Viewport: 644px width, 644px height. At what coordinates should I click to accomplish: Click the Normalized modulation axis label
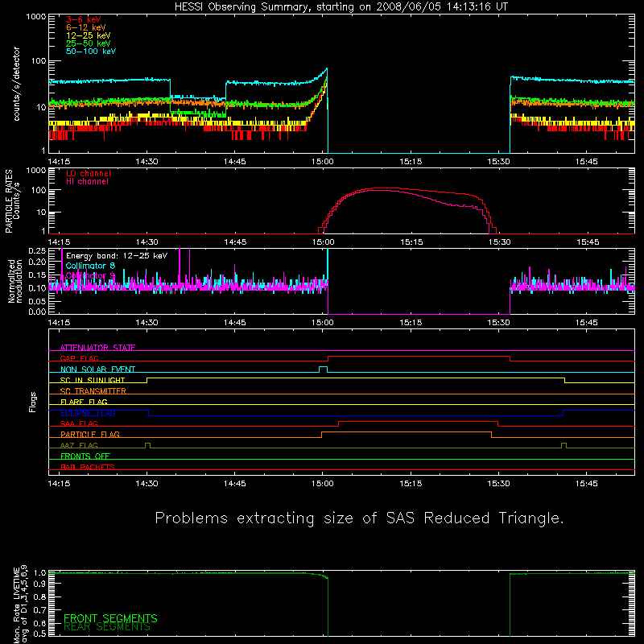pyautogui.click(x=15, y=281)
